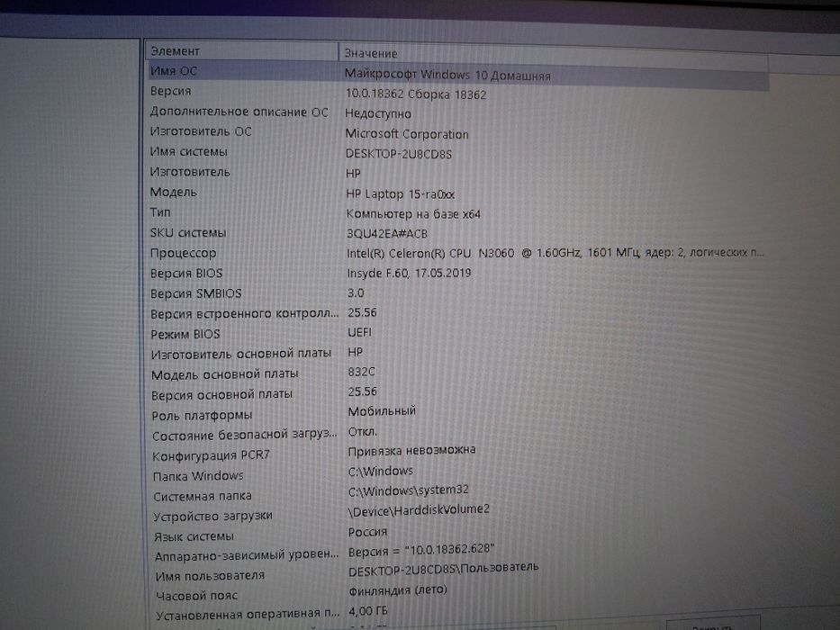Select the Тип row label
This screenshot has height=630, width=840.
[x=159, y=212]
